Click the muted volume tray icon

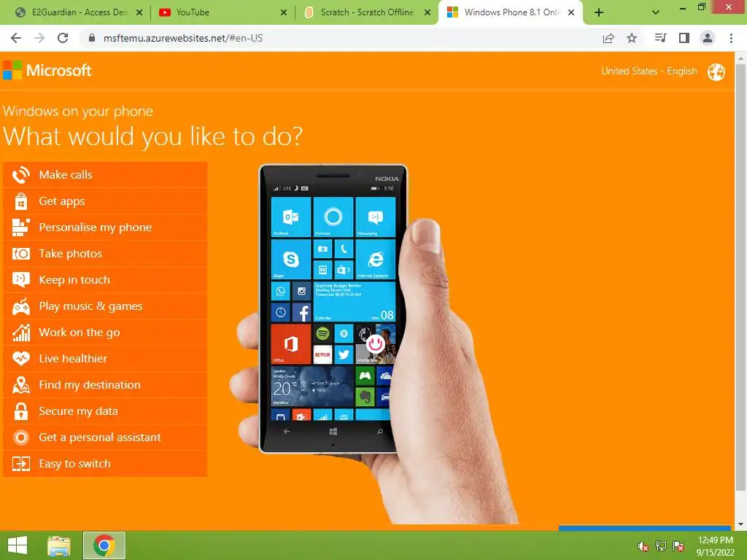coord(643,546)
